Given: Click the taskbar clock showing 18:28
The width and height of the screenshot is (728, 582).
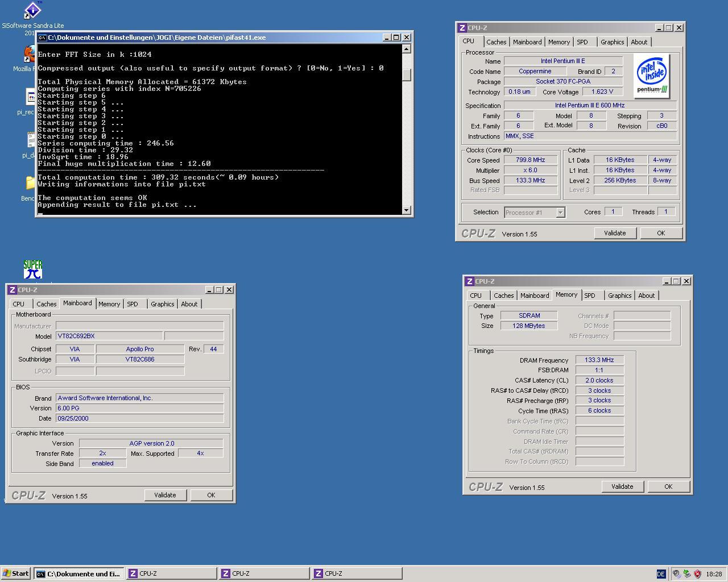Looking at the screenshot, I should tap(714, 574).
